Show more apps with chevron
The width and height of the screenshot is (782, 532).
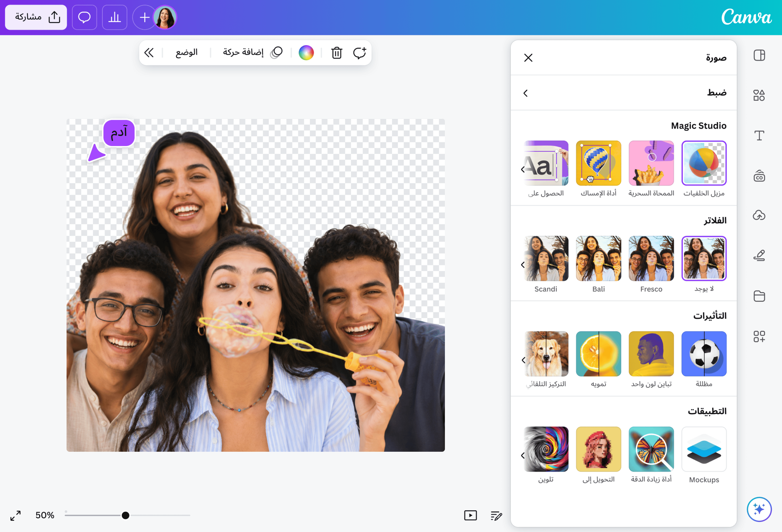(x=523, y=455)
